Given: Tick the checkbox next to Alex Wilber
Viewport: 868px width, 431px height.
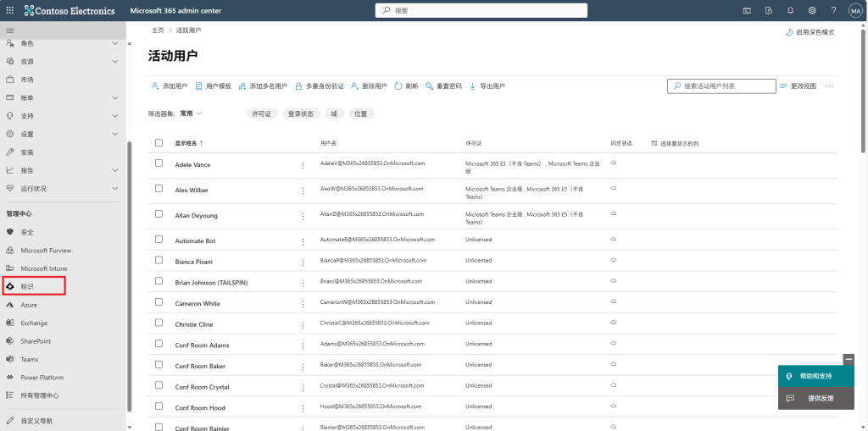Looking at the screenshot, I should click(x=159, y=189).
